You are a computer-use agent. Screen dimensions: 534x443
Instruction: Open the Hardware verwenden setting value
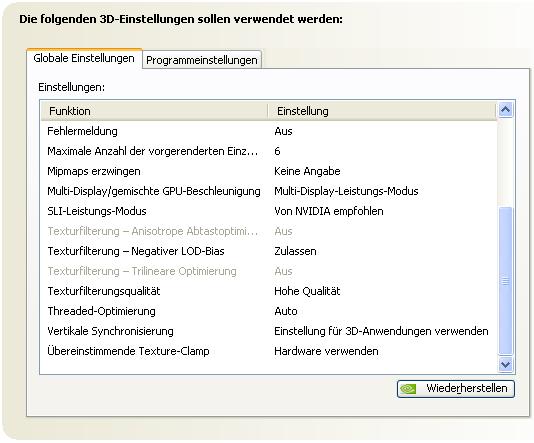click(x=326, y=351)
